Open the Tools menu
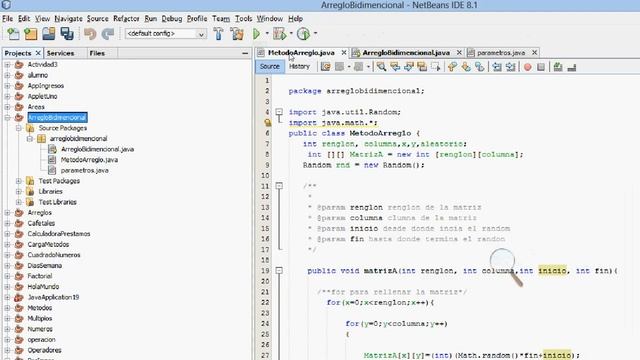The height and width of the screenshot is (360, 640). [243, 19]
